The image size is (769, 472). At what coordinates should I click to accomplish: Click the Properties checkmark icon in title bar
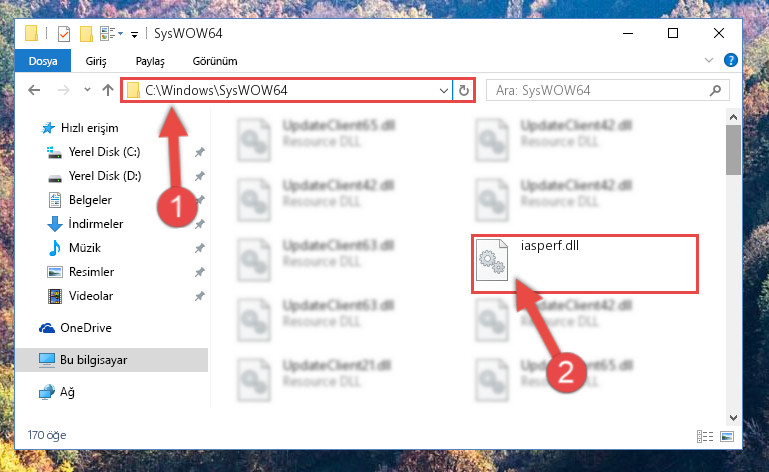click(64, 34)
